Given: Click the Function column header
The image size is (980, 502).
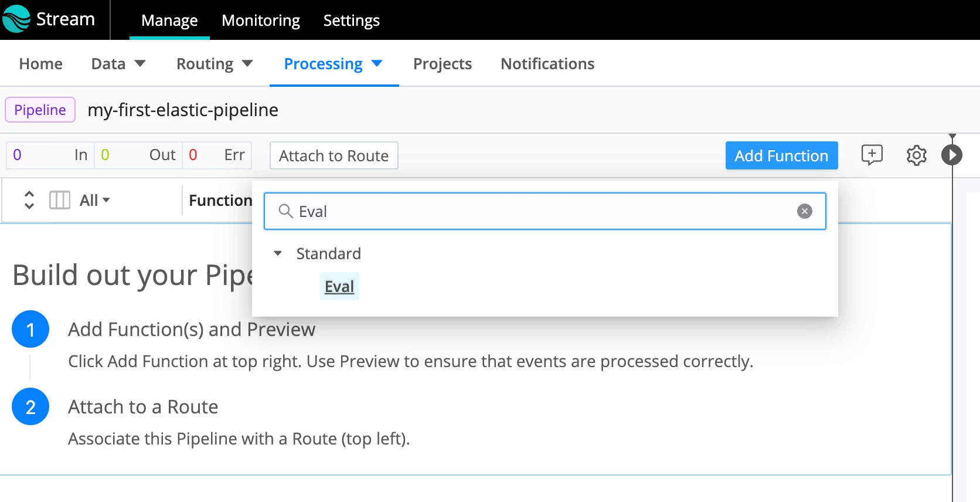Looking at the screenshot, I should point(220,201).
